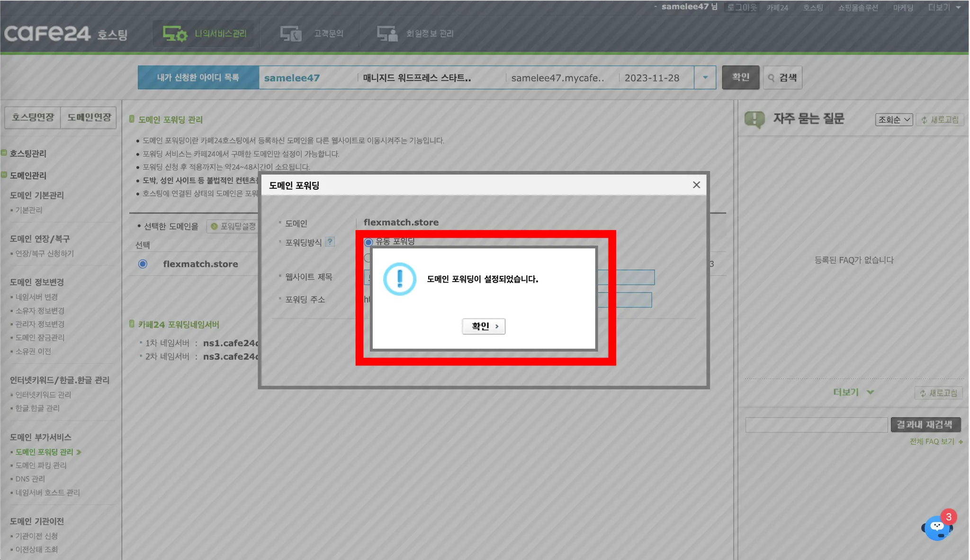Click the 나의서비스관리 monitor gear icon
Image resolution: width=970 pixels, height=560 pixels.
(175, 34)
